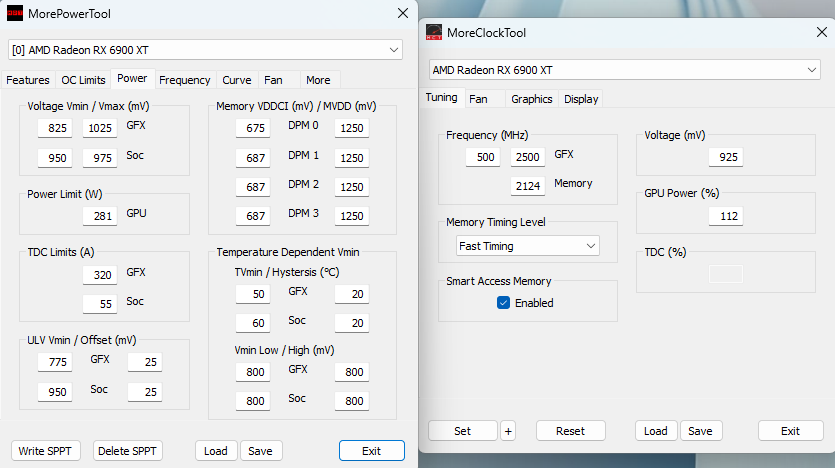Click the Soc Vmax voltage field showing 975
This screenshot has width=835, height=468.
(100, 158)
